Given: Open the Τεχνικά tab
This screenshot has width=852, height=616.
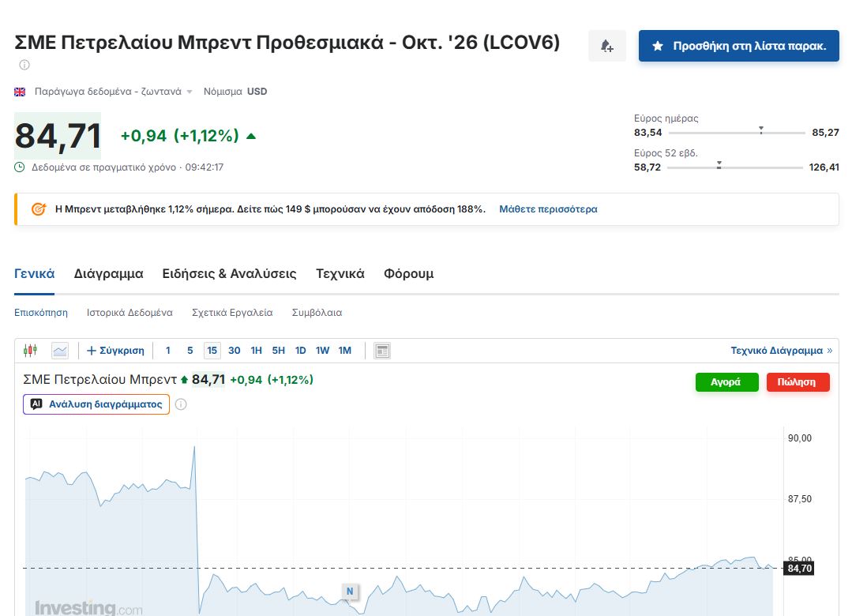Looking at the screenshot, I should 340,273.
